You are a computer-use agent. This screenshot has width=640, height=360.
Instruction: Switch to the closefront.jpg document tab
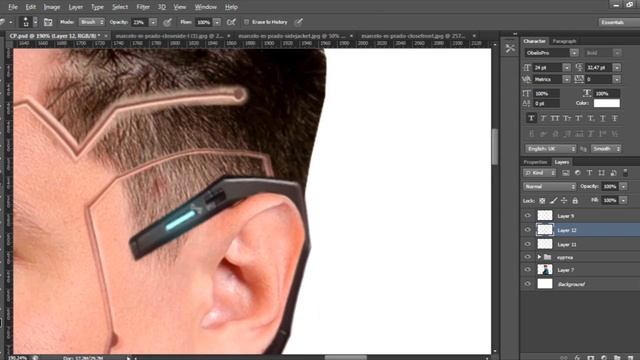tap(417, 36)
